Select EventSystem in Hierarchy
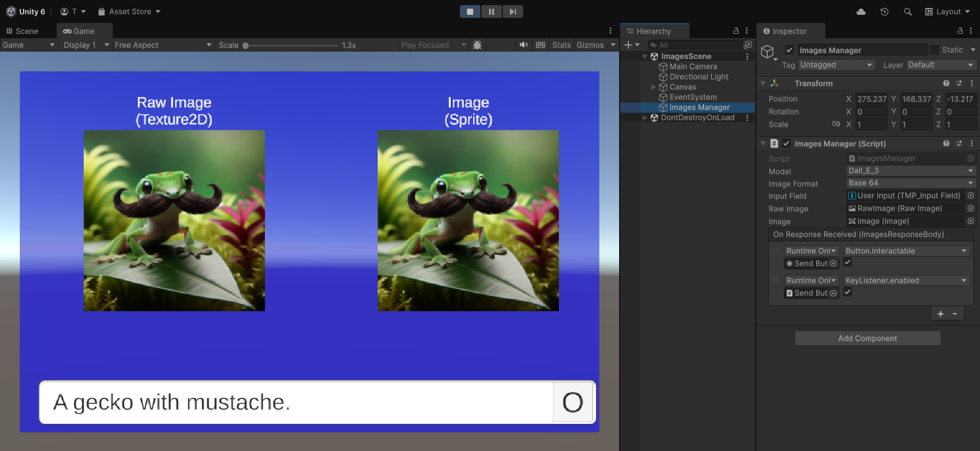The width and height of the screenshot is (980, 451). coord(693,97)
